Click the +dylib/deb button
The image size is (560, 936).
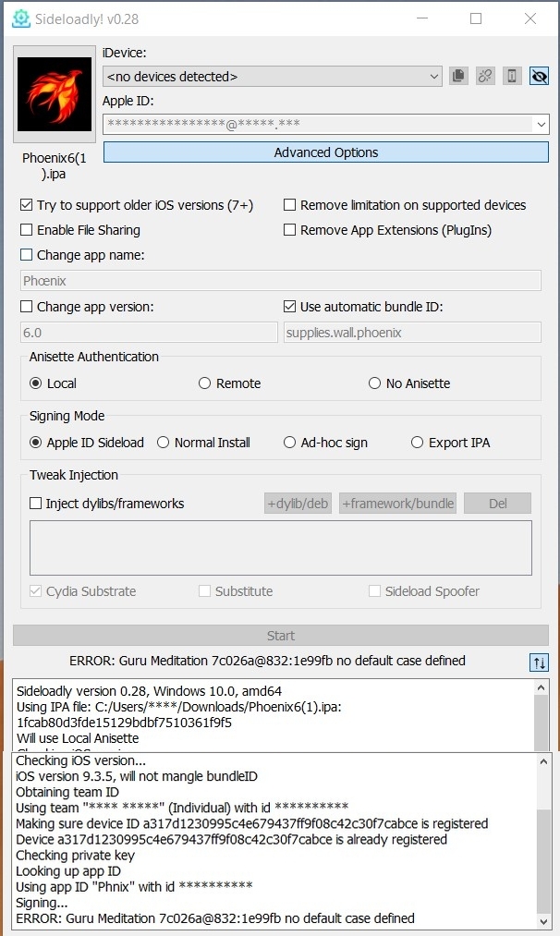[x=298, y=504]
